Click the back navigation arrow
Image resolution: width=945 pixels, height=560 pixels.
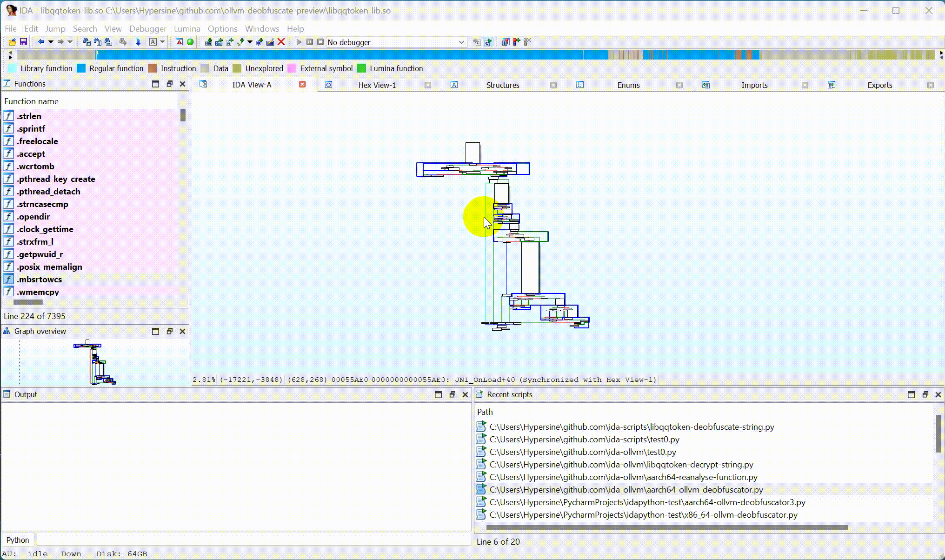[41, 42]
